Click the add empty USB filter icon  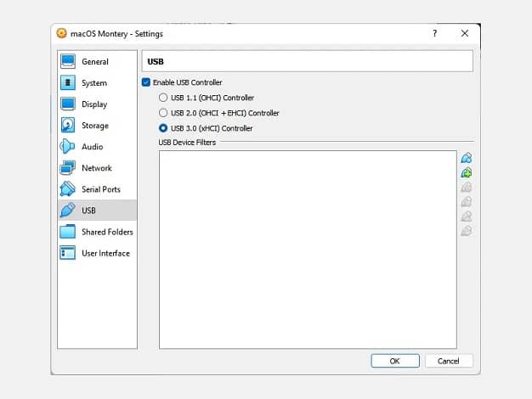(x=467, y=158)
